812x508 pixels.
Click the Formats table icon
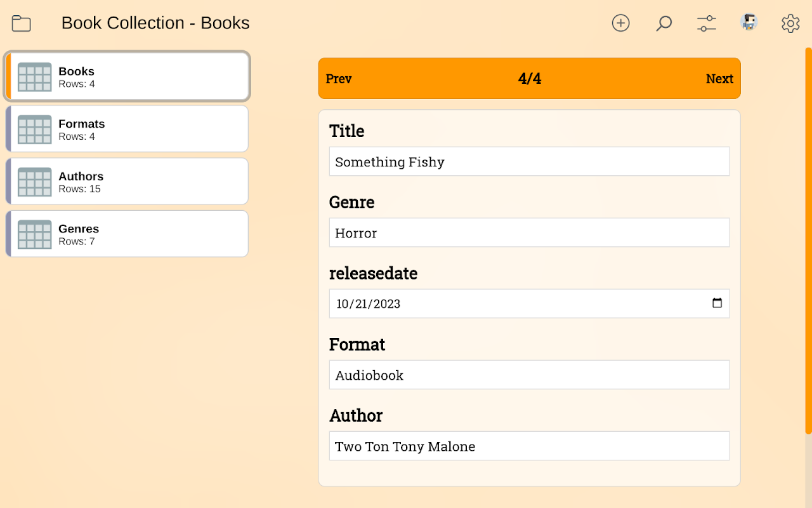(35, 129)
